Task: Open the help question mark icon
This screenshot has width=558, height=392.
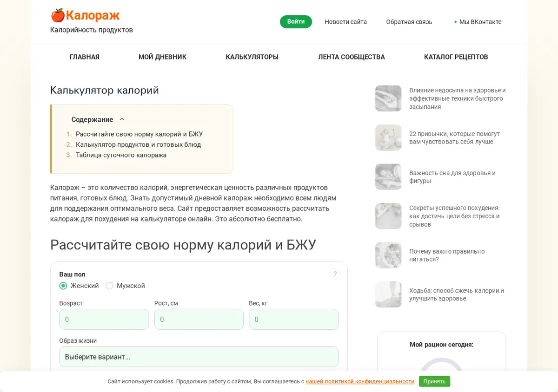Action: (335, 274)
